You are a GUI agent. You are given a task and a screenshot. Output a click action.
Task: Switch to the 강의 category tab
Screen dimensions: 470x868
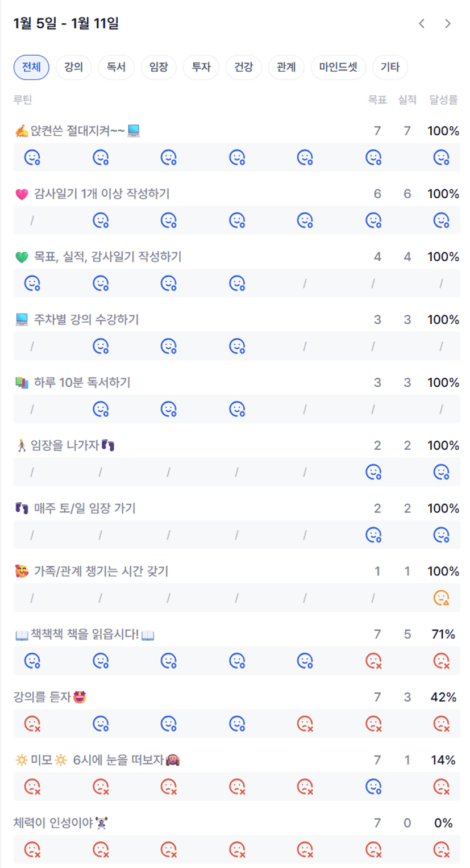73,67
